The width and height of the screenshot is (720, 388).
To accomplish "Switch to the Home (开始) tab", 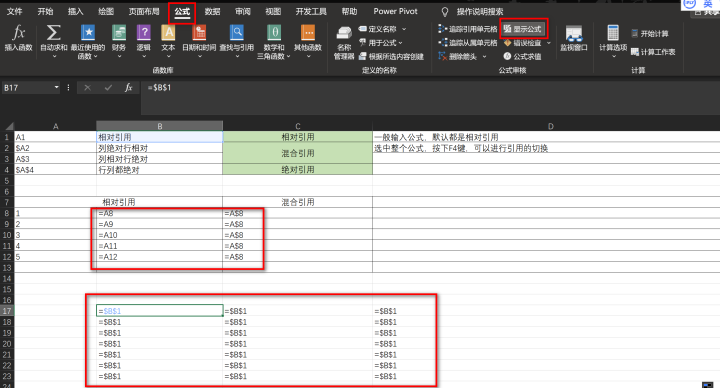I will pos(45,11).
